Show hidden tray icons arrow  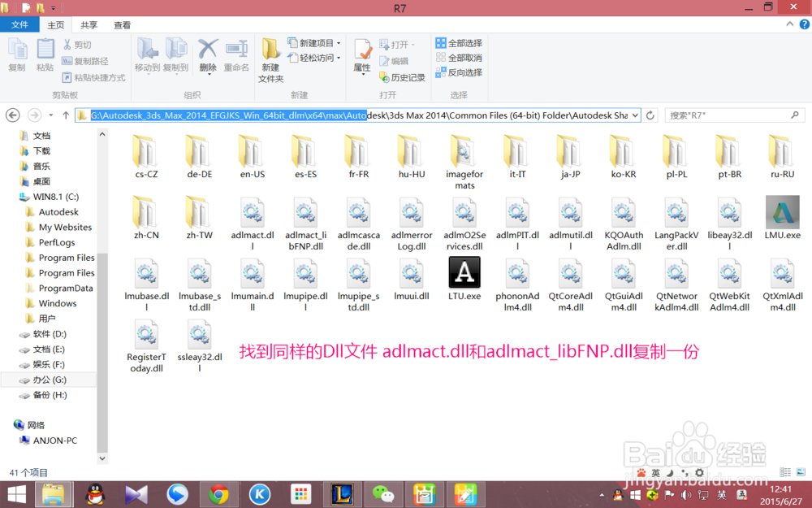coord(601,495)
